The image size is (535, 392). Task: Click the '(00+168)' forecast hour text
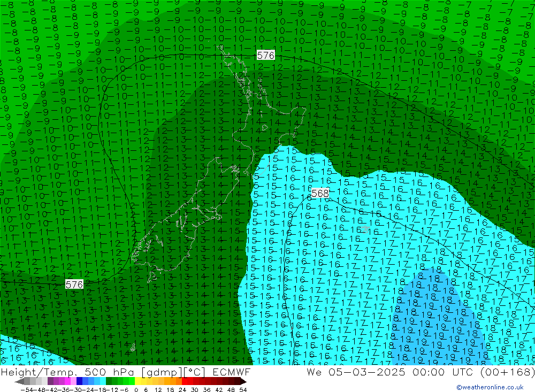tap(507, 372)
